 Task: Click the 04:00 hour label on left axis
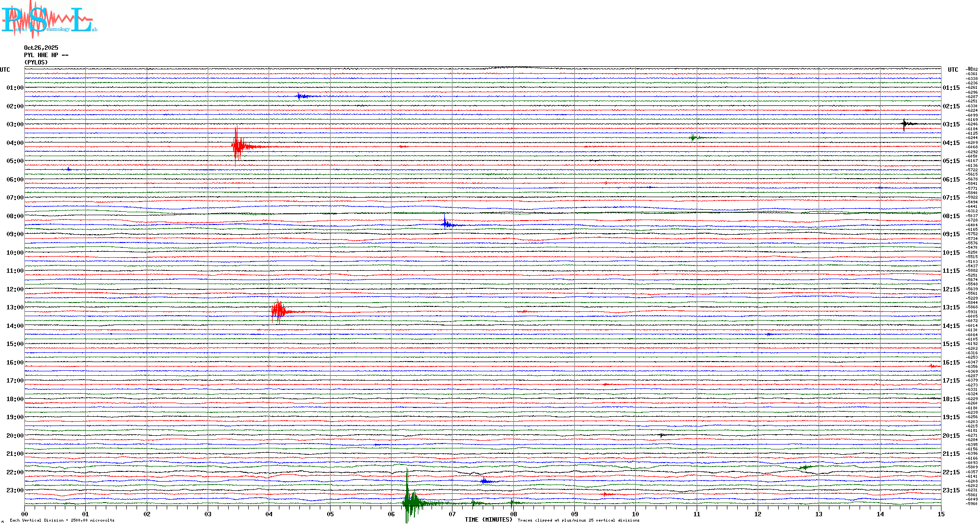pyautogui.click(x=15, y=143)
